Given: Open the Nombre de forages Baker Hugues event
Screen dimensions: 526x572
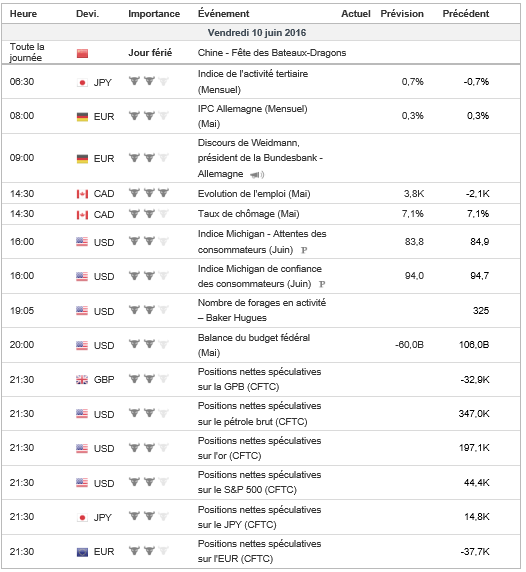Looking at the screenshot, I should 262,310.
